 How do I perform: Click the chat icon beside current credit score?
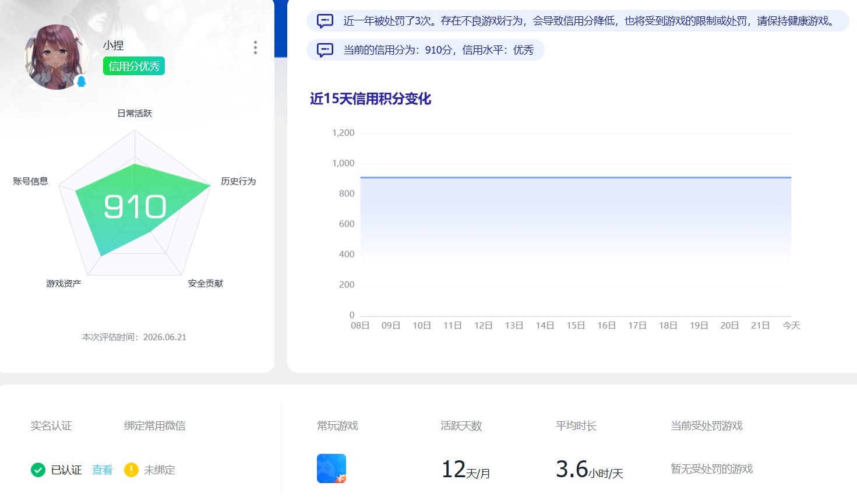click(325, 50)
